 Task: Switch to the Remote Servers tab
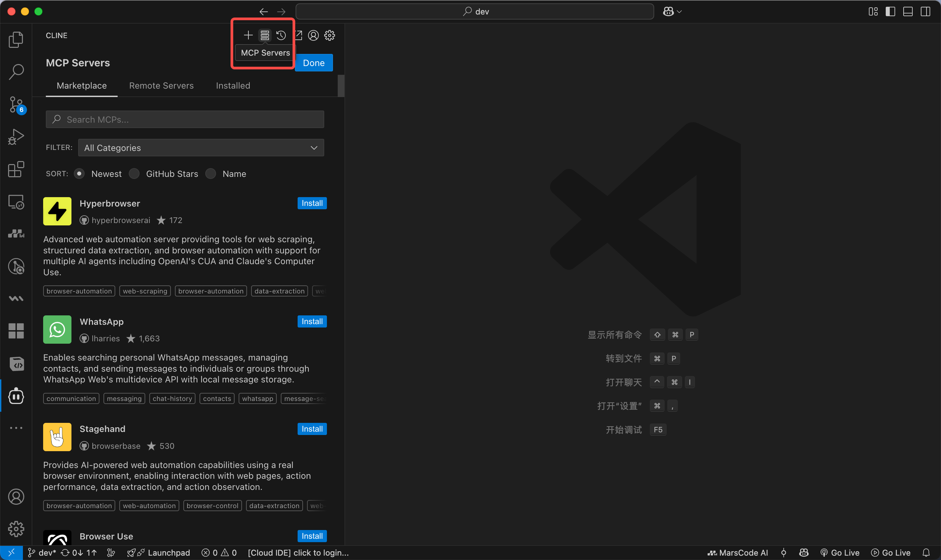click(161, 86)
